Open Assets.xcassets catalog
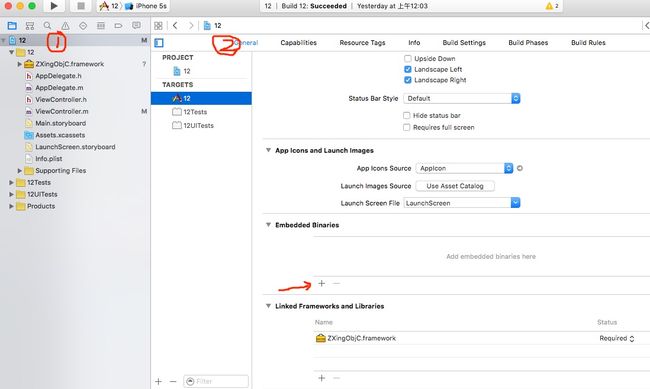 [x=60, y=135]
